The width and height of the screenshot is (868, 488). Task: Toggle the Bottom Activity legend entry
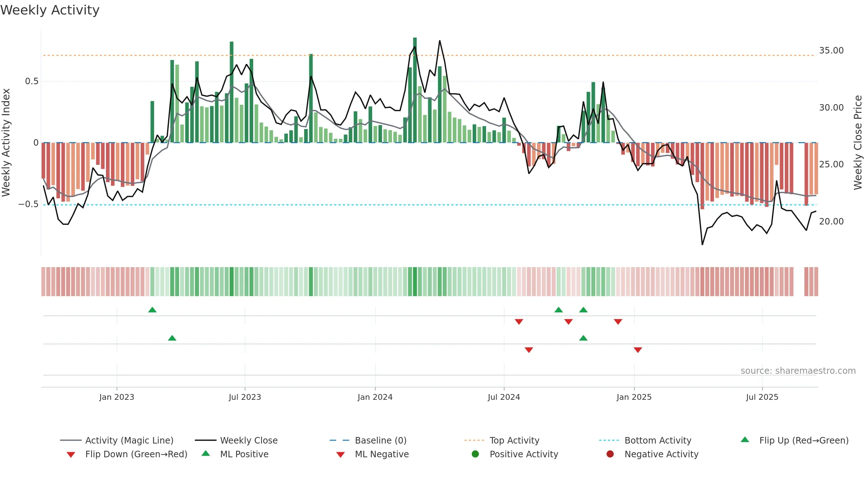645,440
